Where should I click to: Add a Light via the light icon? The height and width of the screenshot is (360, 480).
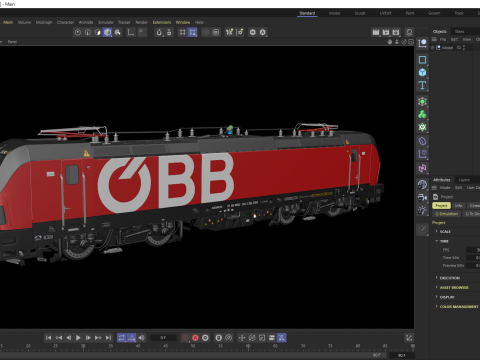[x=422, y=210]
